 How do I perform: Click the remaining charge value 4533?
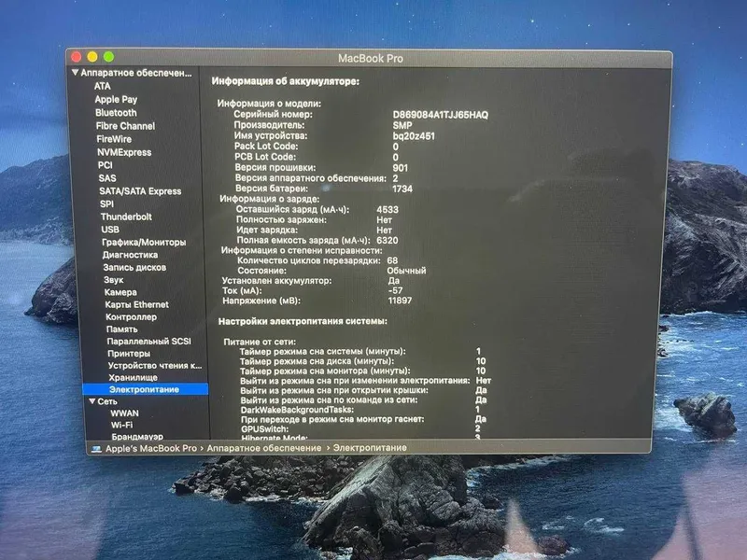[388, 209]
